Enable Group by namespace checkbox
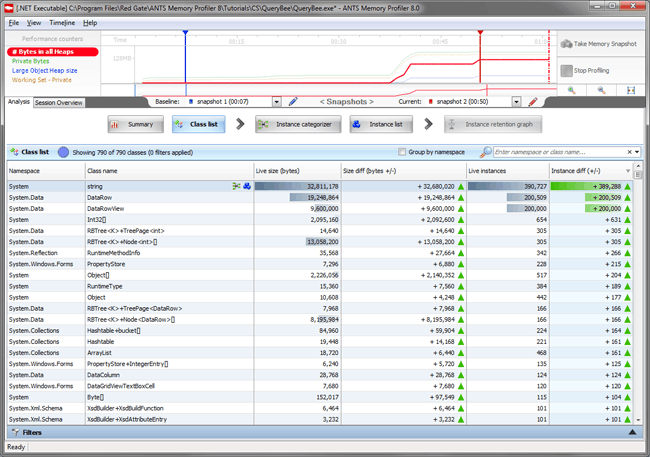 (403, 152)
